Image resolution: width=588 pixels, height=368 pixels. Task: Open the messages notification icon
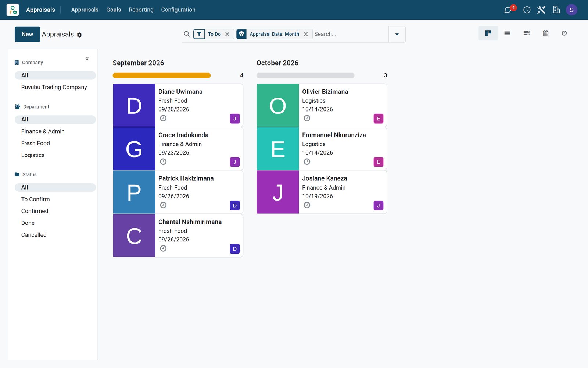click(508, 10)
